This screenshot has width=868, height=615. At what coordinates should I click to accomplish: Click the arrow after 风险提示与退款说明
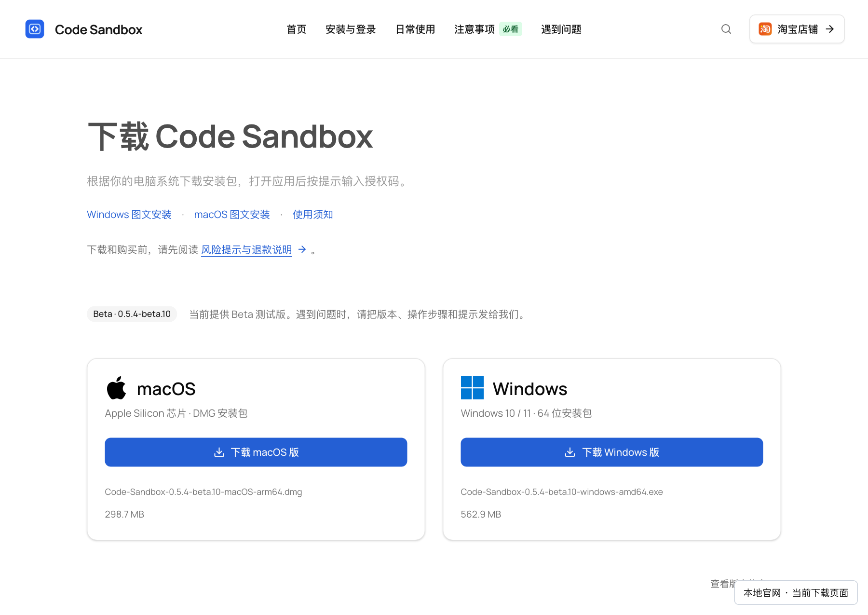pos(302,249)
